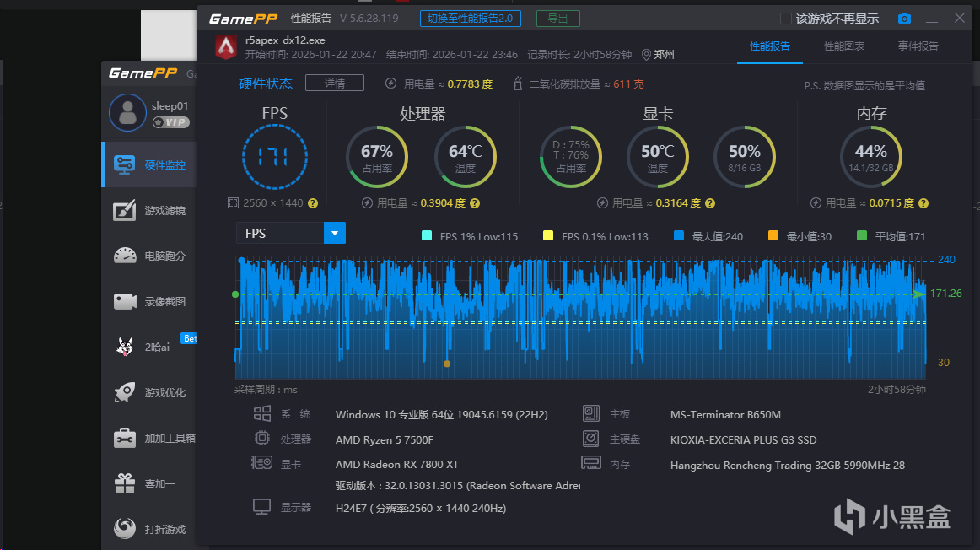Switch to 性能图表 tab
Viewport: 980px width, 550px height.
[x=843, y=46]
